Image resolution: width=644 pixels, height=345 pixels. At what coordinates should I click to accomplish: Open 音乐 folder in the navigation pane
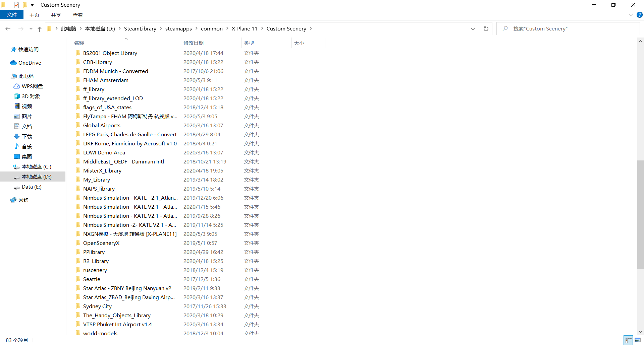pos(23,147)
